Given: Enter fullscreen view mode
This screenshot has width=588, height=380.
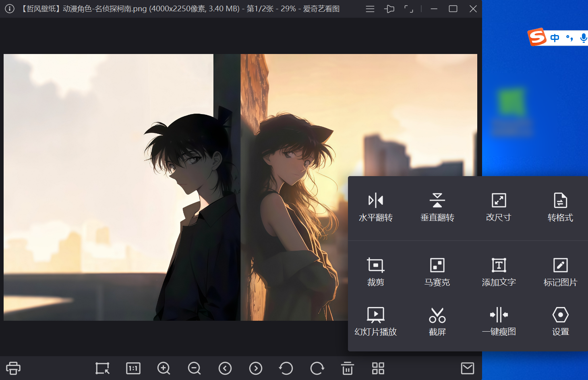Looking at the screenshot, I should point(409,9).
